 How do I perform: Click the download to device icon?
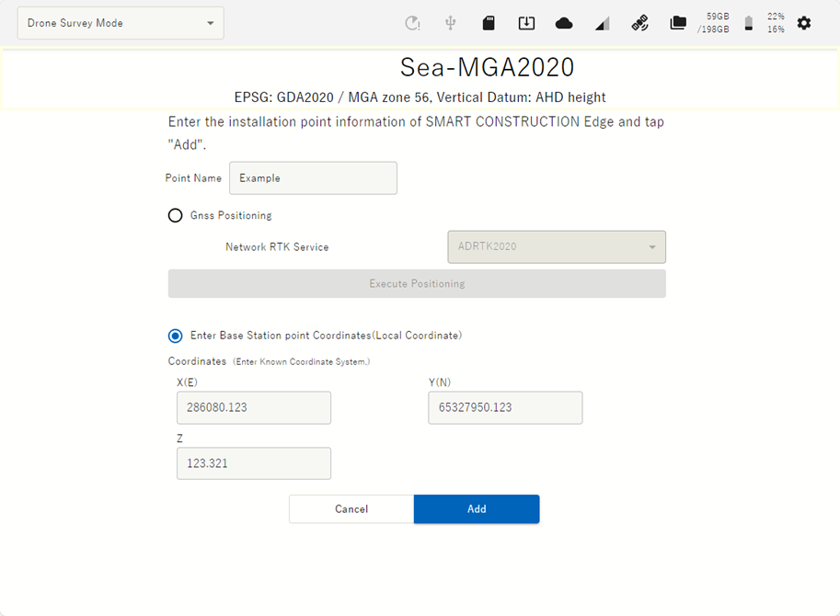pos(526,23)
